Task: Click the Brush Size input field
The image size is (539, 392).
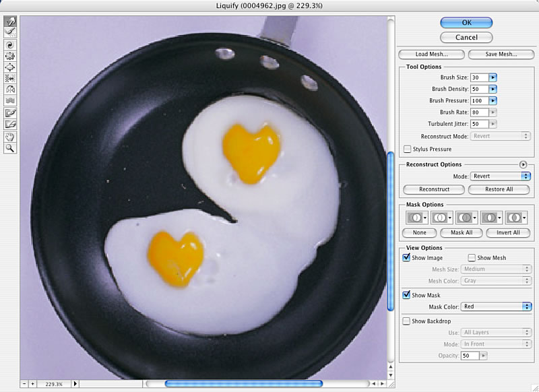Action: click(x=480, y=77)
